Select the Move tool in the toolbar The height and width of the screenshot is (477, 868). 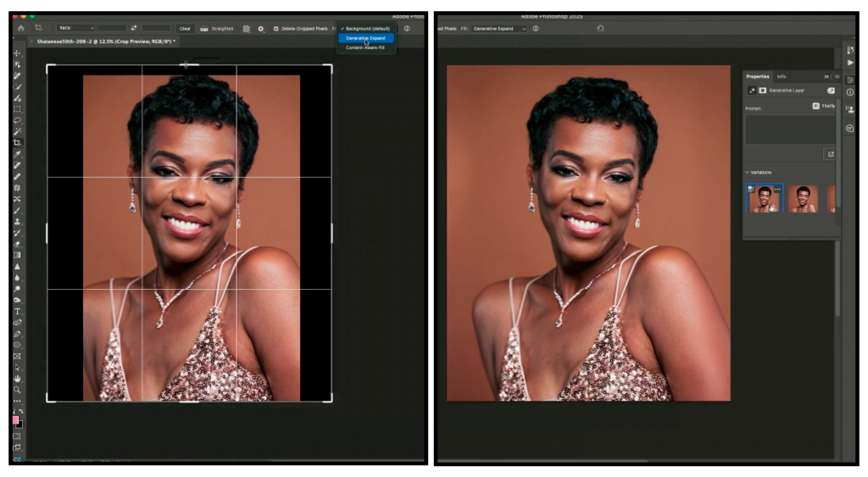(17, 53)
